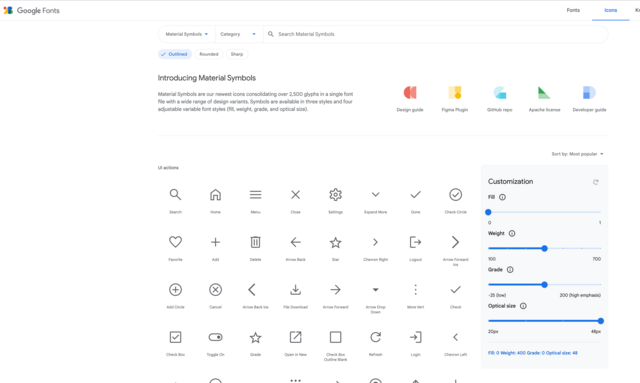Choose the Expand More icon
Screen dimensions: 640x383
tap(376, 195)
